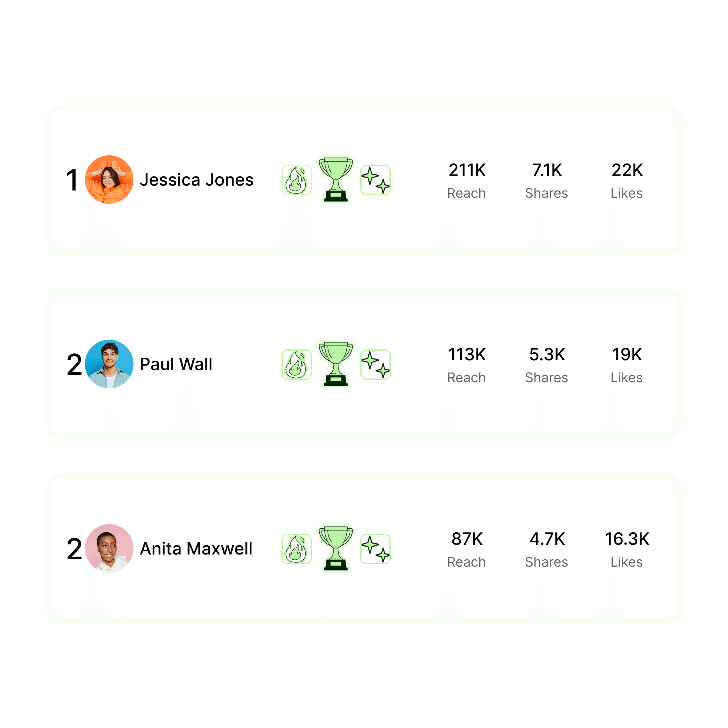The height and width of the screenshot is (728, 728).
Task: Click the sparkle badge for Paul Wall
Action: click(x=375, y=364)
